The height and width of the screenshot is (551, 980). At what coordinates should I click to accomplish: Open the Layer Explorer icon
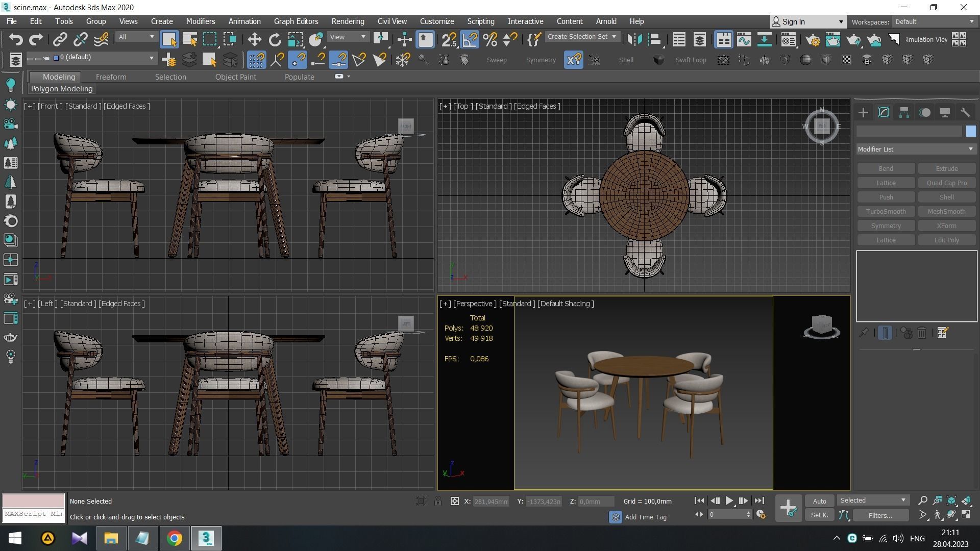click(x=700, y=40)
